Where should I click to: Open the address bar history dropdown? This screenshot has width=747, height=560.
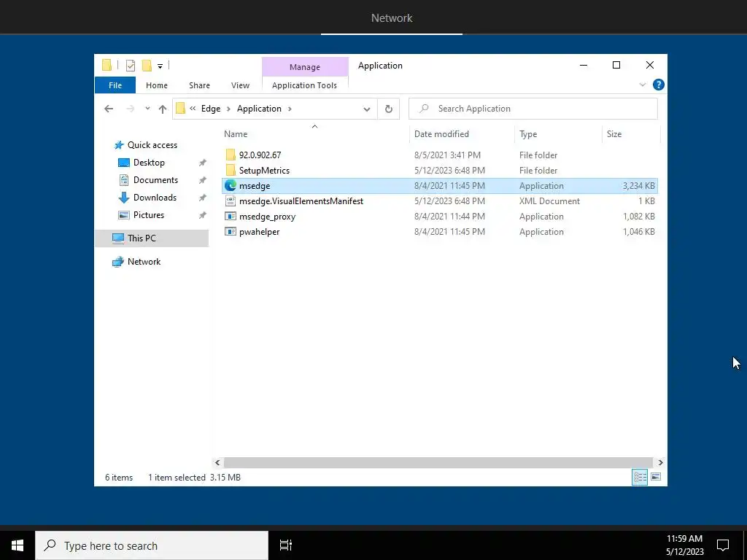coord(367,109)
